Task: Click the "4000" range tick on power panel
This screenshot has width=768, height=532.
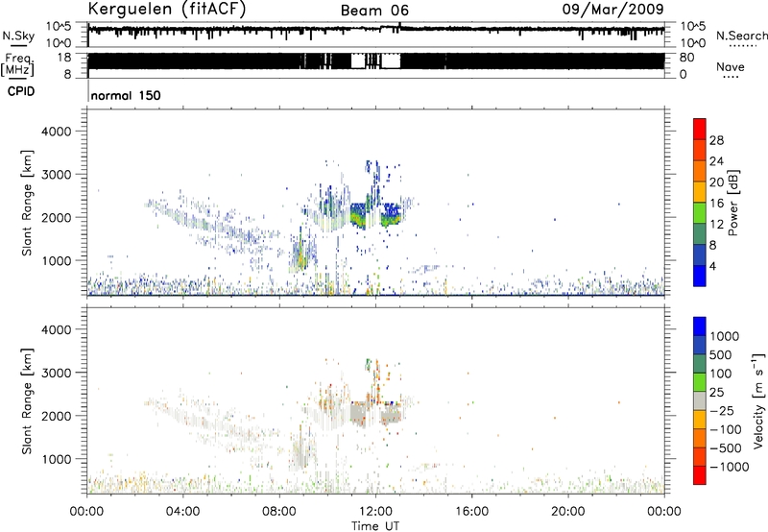Action: point(56,132)
